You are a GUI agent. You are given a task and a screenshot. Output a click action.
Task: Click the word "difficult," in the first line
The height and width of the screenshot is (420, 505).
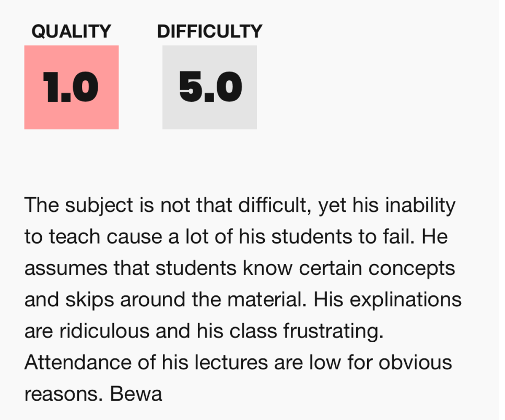(275, 206)
